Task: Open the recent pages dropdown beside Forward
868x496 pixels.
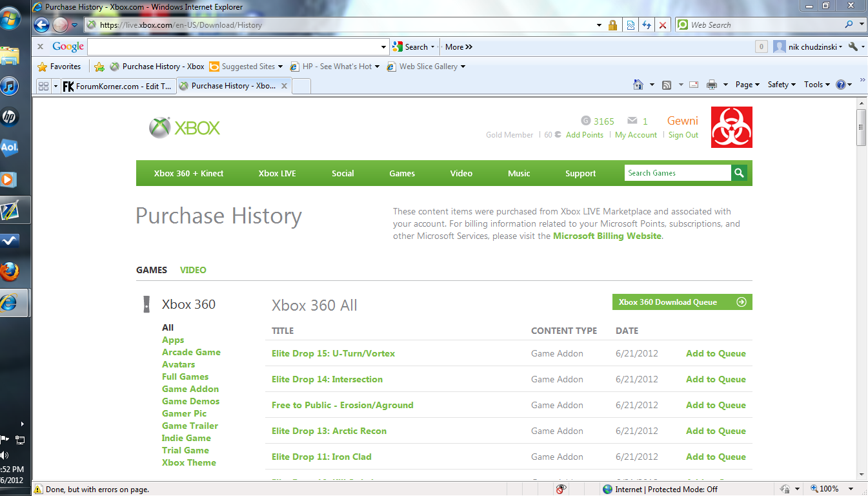Action: tap(74, 25)
